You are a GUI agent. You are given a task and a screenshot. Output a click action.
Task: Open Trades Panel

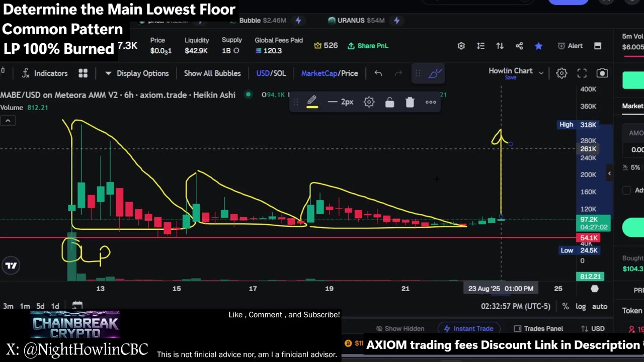click(x=538, y=329)
